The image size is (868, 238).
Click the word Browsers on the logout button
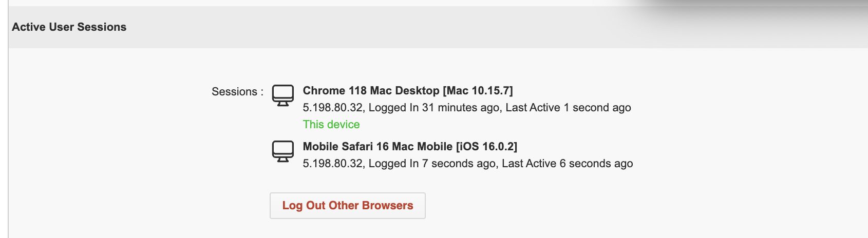(388, 206)
